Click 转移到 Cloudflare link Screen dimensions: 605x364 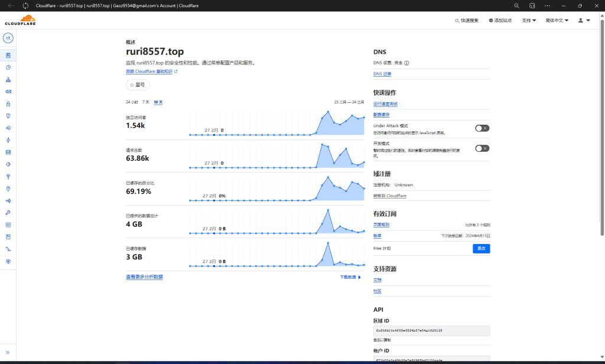(x=390, y=196)
